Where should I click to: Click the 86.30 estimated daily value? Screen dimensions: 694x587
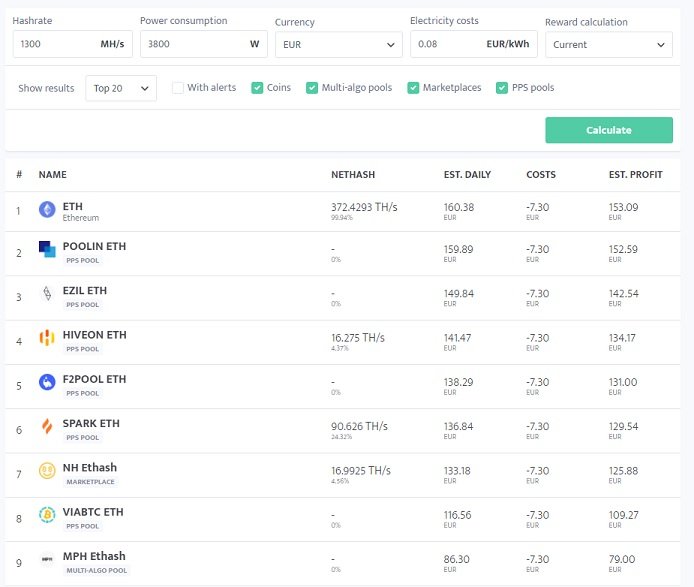456,559
